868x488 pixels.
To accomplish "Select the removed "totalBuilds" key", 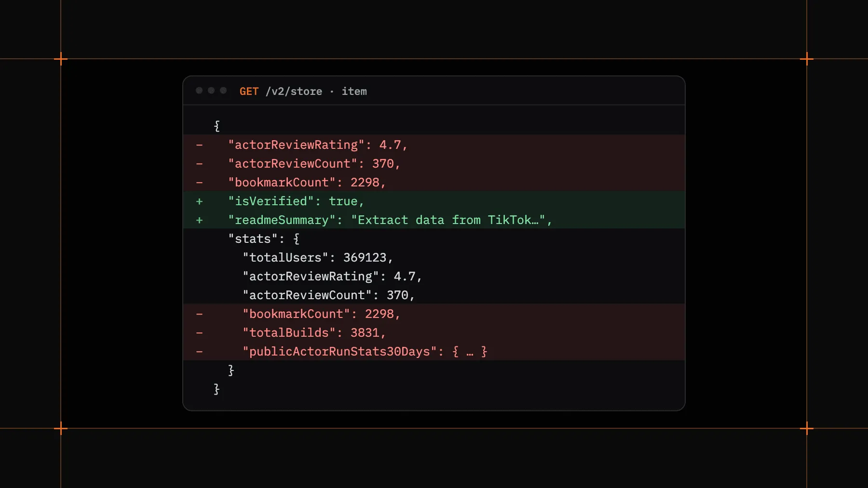I will pyautogui.click(x=289, y=333).
